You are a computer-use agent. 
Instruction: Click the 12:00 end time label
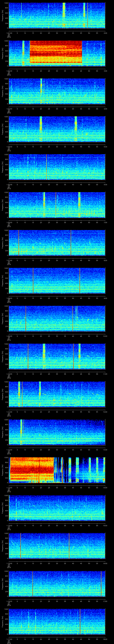tap(105, 412)
